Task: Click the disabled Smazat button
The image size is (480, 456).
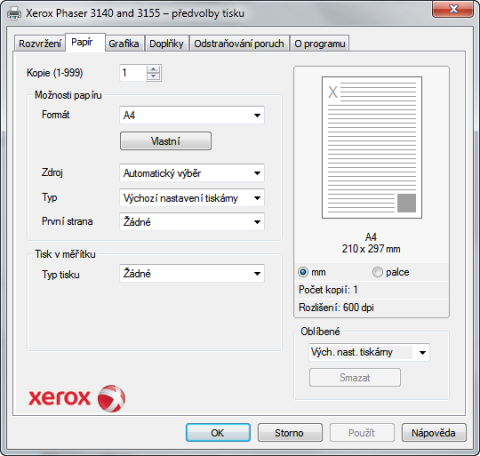Action: [355, 378]
